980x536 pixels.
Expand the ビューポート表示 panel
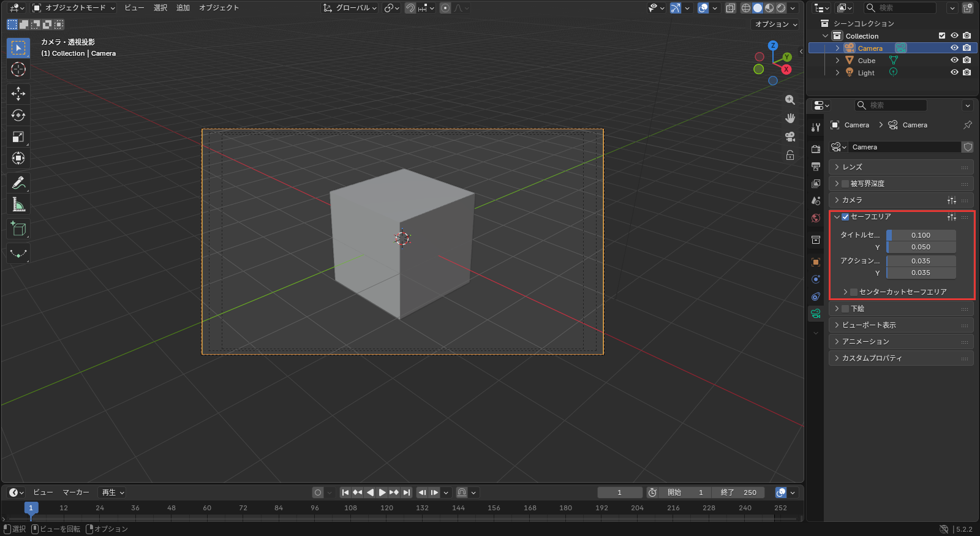901,325
